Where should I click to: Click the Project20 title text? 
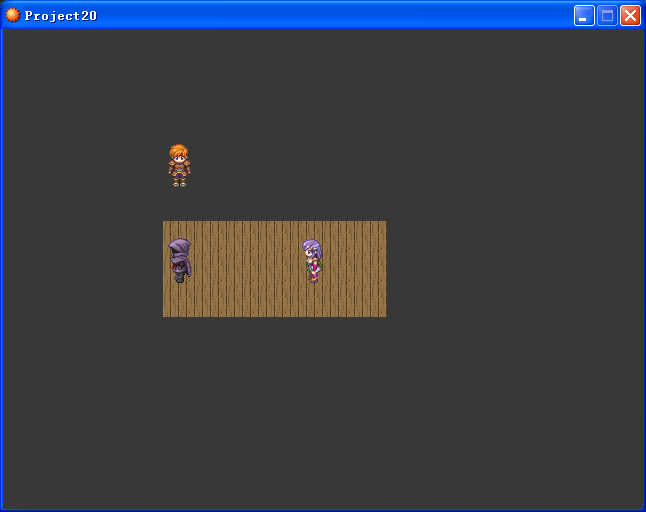pyautogui.click(x=61, y=16)
